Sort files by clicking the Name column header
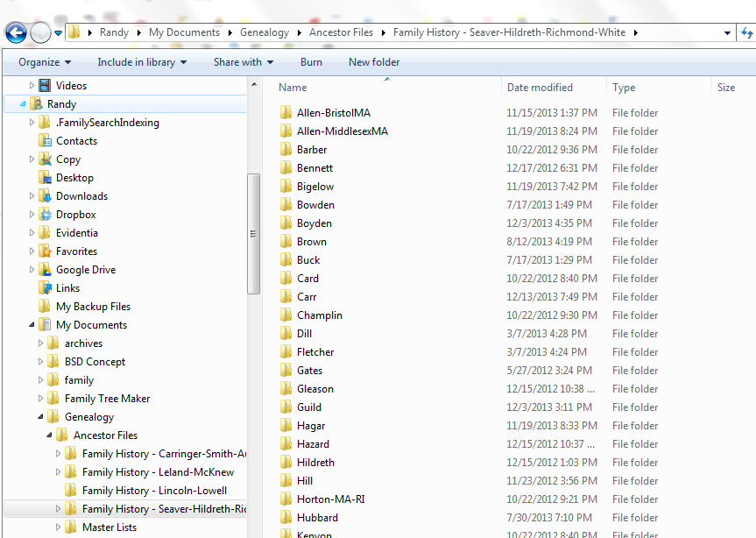The width and height of the screenshot is (756, 538). pos(292,88)
